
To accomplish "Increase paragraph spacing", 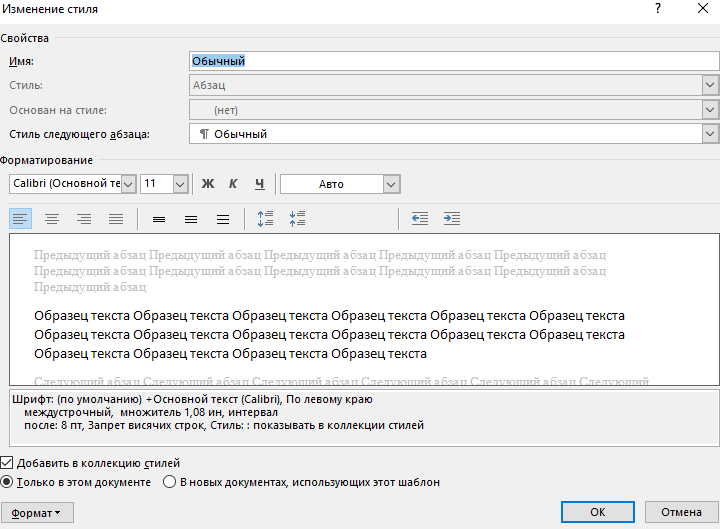I will 265,218.
